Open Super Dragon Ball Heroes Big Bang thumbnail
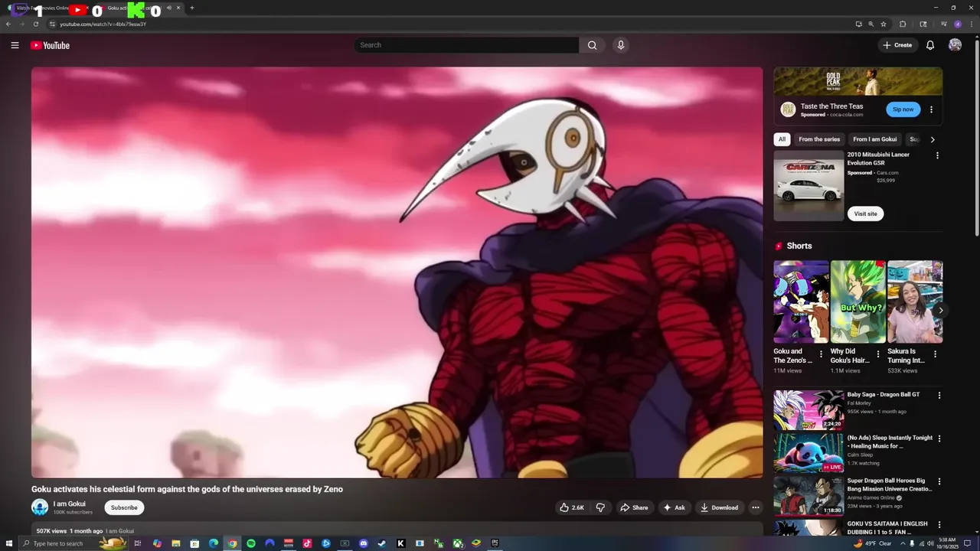This screenshot has width=980, height=551. [x=808, y=497]
